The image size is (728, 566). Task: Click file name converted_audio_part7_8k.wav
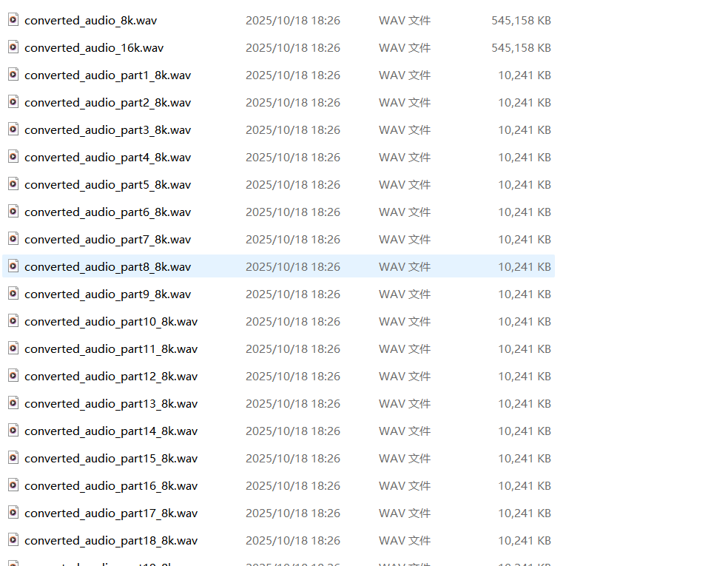[x=107, y=240]
